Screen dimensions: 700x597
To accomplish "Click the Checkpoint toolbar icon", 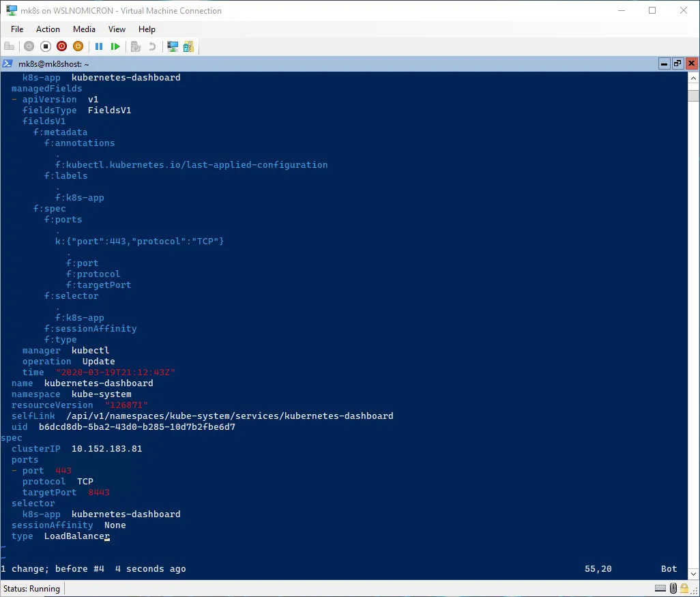I will [136, 46].
